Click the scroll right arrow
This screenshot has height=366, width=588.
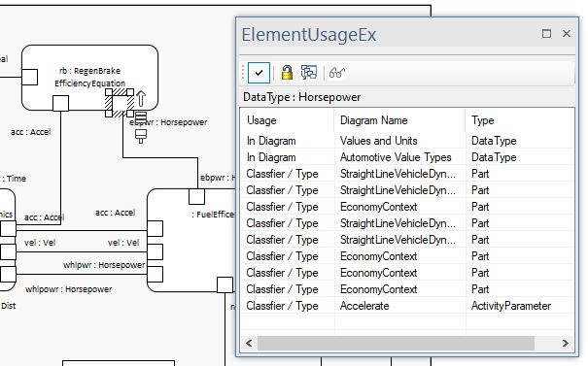[x=565, y=343]
